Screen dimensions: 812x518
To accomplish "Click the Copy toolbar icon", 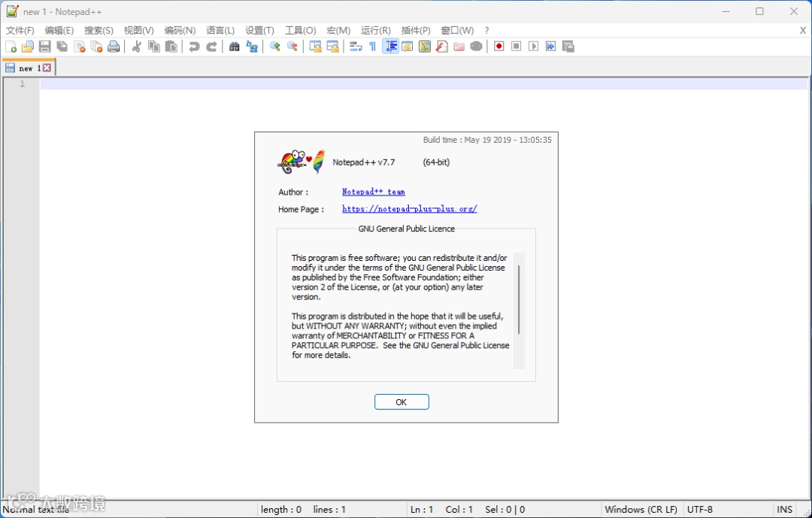I will click(x=154, y=47).
